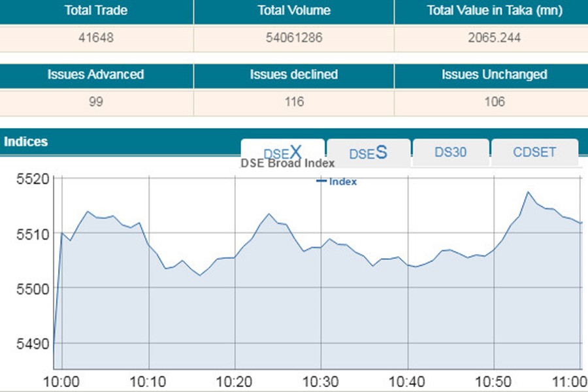The image size is (588, 392).
Task: Click the total trade value 41648
Action: pyautogui.click(x=96, y=38)
